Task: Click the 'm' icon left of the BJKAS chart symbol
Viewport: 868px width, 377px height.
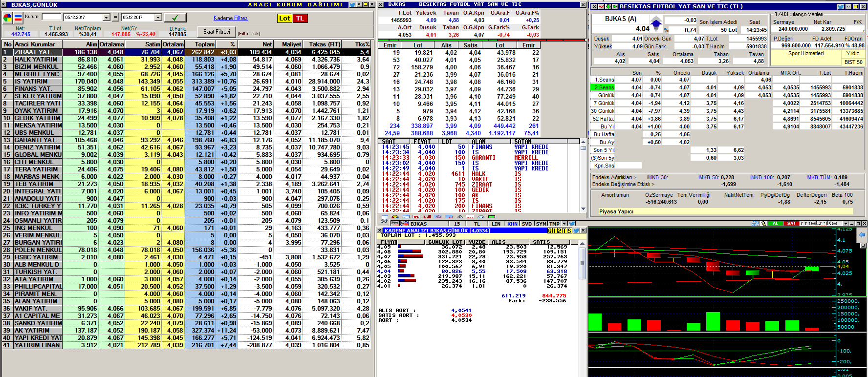Action: (x=395, y=224)
